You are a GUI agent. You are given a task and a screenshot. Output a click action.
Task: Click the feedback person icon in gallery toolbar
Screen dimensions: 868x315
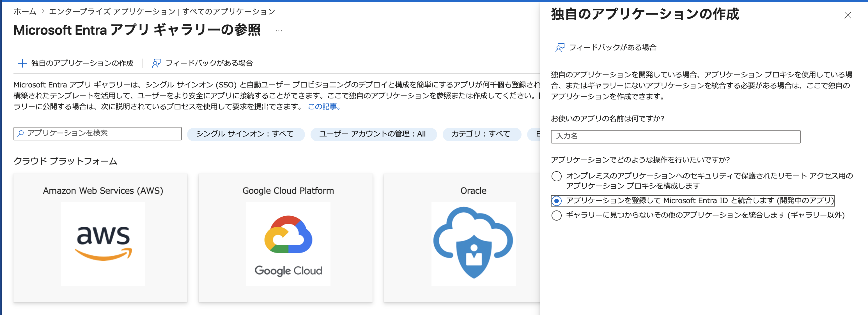[x=156, y=63]
